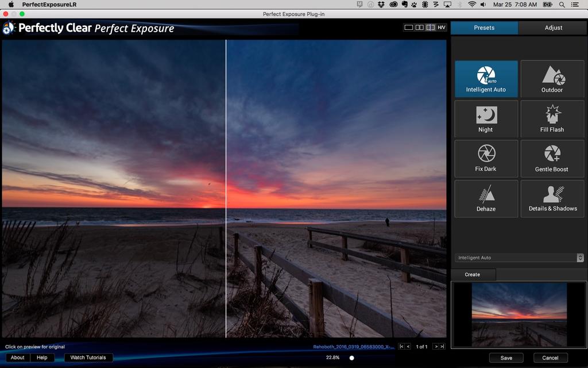588x368 pixels.
Task: Click the navigator preview thumbnail
Action: point(519,315)
